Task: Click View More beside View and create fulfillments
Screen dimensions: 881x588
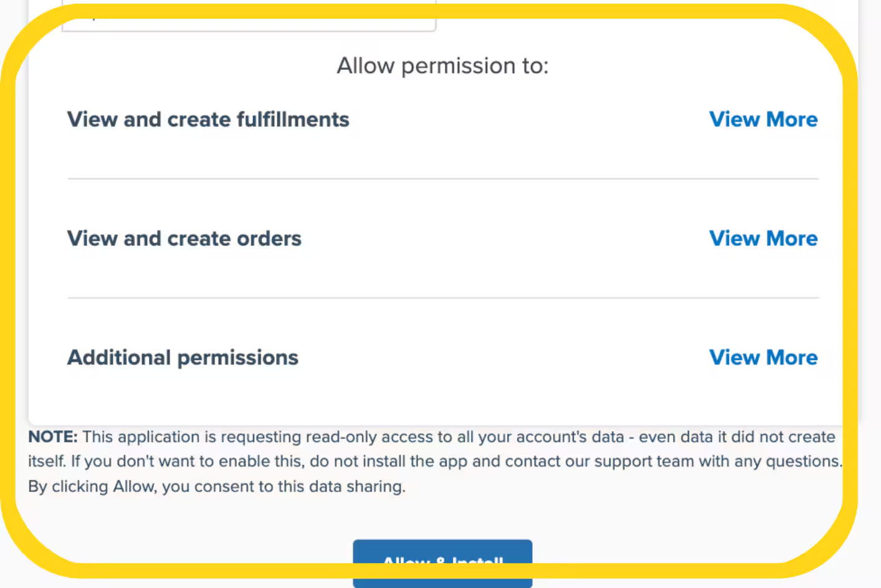Action: coord(763,119)
